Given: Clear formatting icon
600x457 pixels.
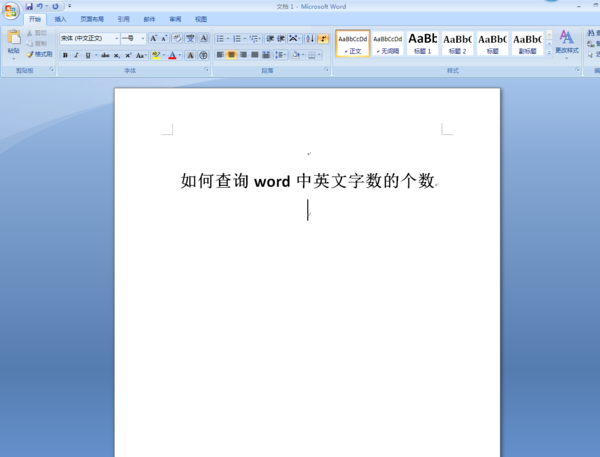Looking at the screenshot, I should pyautogui.click(x=177, y=38).
